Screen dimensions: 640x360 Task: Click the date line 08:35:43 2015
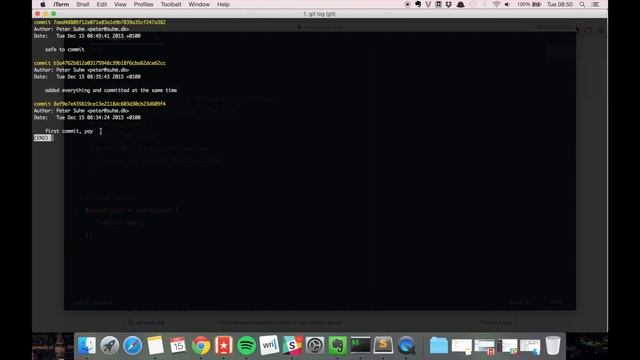(x=87, y=77)
